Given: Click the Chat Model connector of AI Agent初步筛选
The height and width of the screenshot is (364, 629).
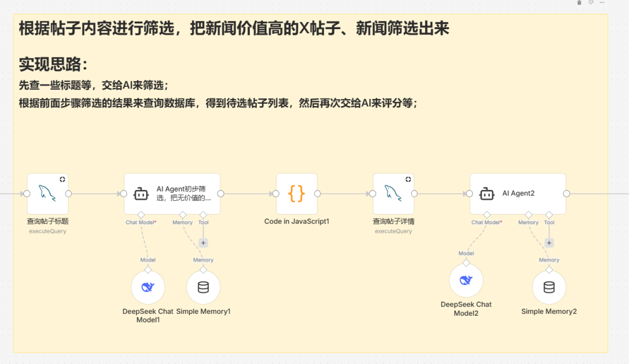Looking at the screenshot, I should click(x=141, y=214).
